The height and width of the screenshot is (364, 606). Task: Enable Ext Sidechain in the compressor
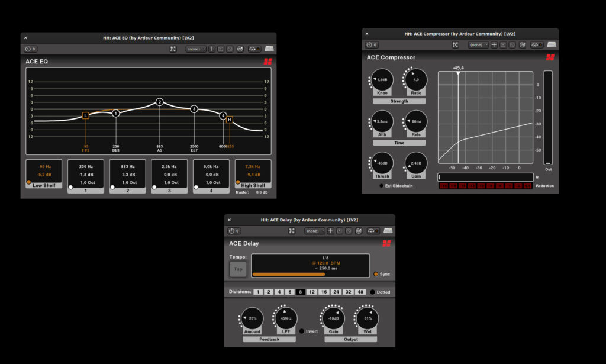pyautogui.click(x=382, y=186)
